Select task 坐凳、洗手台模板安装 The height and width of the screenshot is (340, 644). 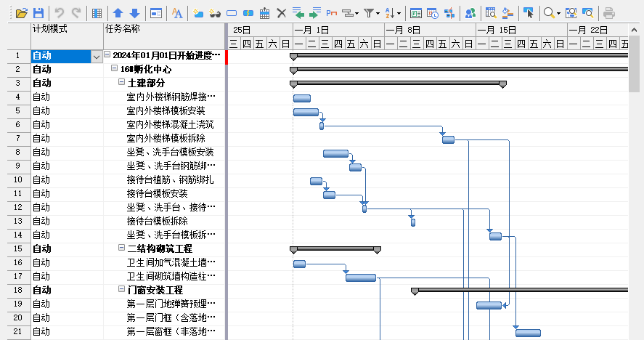point(170,152)
